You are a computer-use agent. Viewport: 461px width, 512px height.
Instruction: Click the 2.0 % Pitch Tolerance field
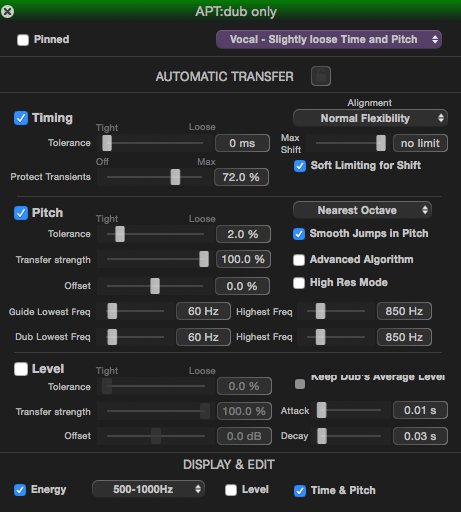(x=243, y=234)
